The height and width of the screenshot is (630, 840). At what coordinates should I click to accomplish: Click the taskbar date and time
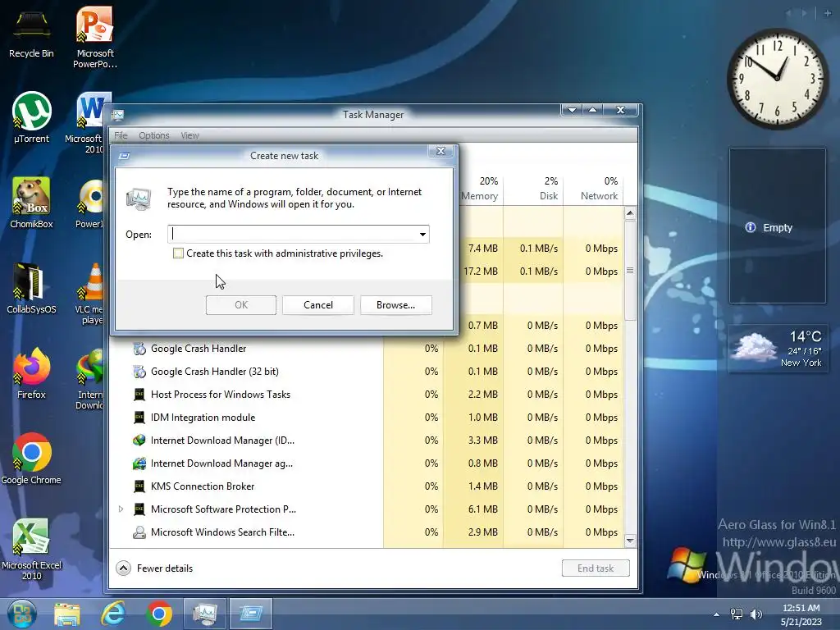(x=801, y=614)
